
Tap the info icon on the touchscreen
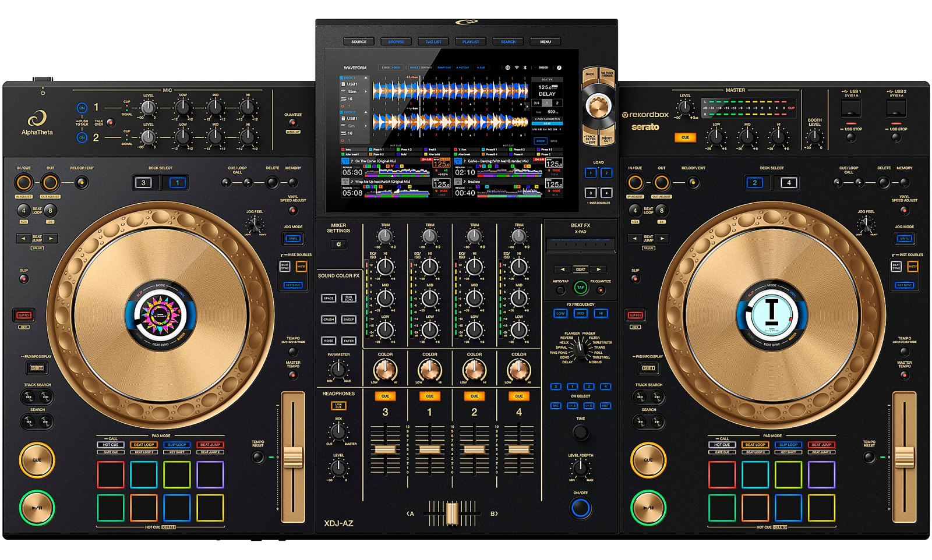tap(559, 68)
